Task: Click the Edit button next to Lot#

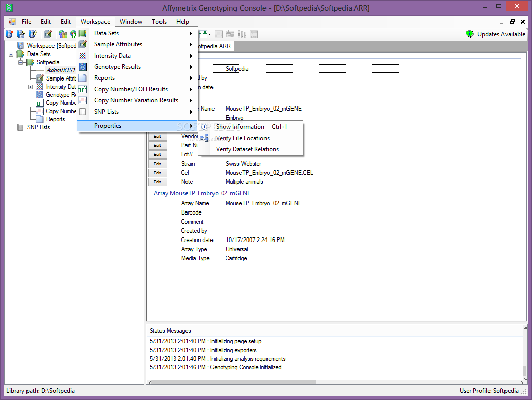Action: coord(157,154)
